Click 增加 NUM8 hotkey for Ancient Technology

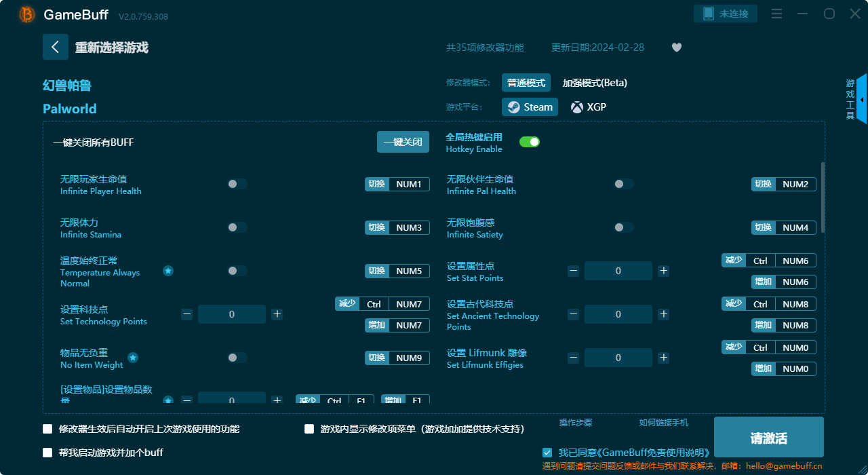(784, 325)
